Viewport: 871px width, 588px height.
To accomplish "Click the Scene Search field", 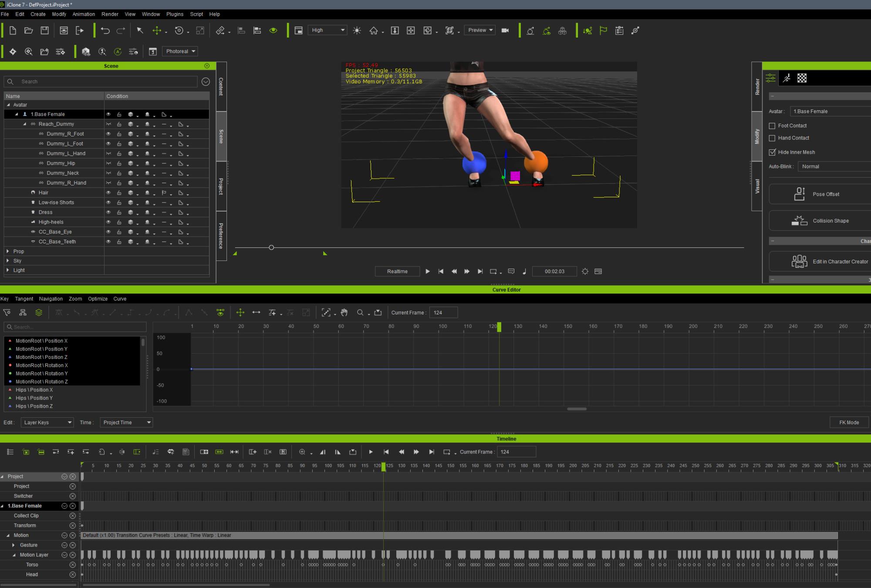I will (101, 81).
